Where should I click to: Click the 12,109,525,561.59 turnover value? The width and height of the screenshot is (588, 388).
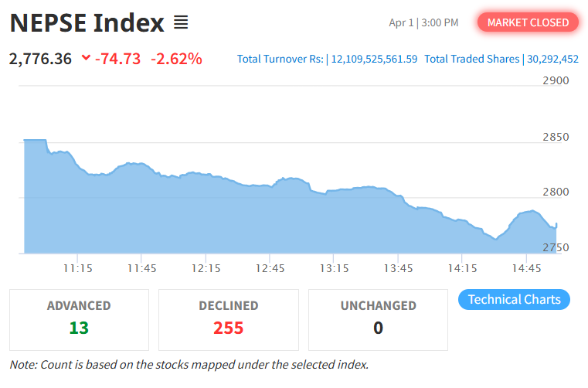pyautogui.click(x=374, y=59)
